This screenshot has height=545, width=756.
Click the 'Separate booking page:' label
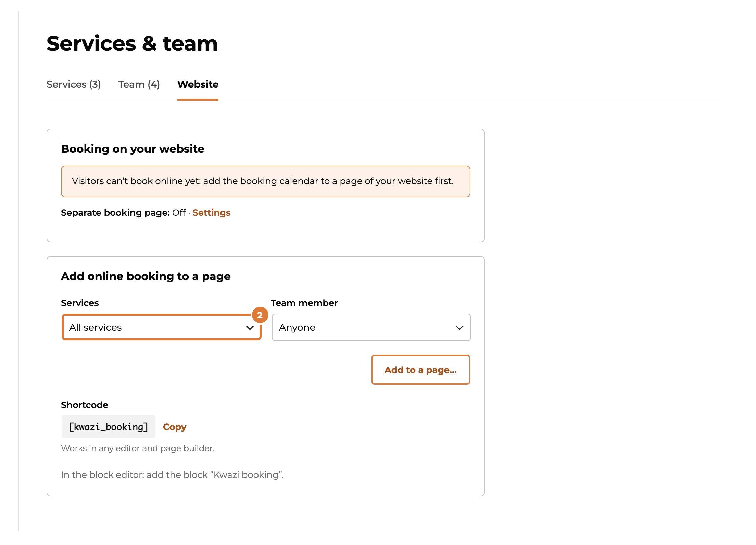click(x=115, y=213)
